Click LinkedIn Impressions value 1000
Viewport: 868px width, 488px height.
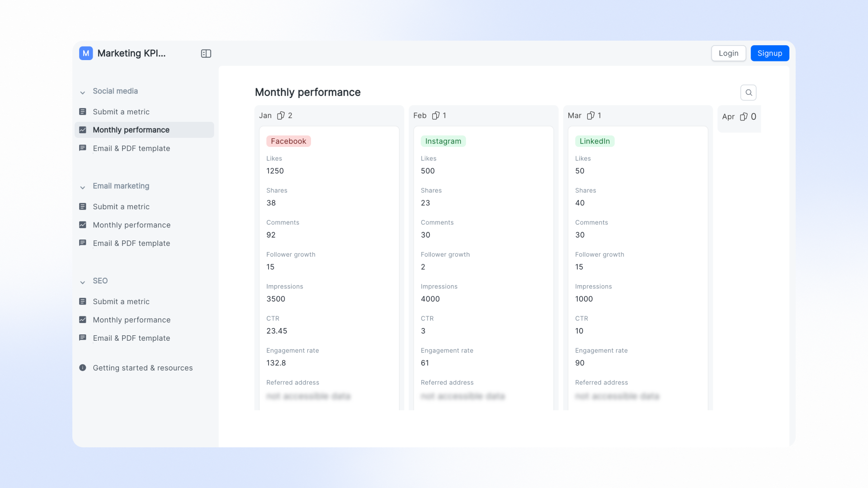[x=584, y=299]
